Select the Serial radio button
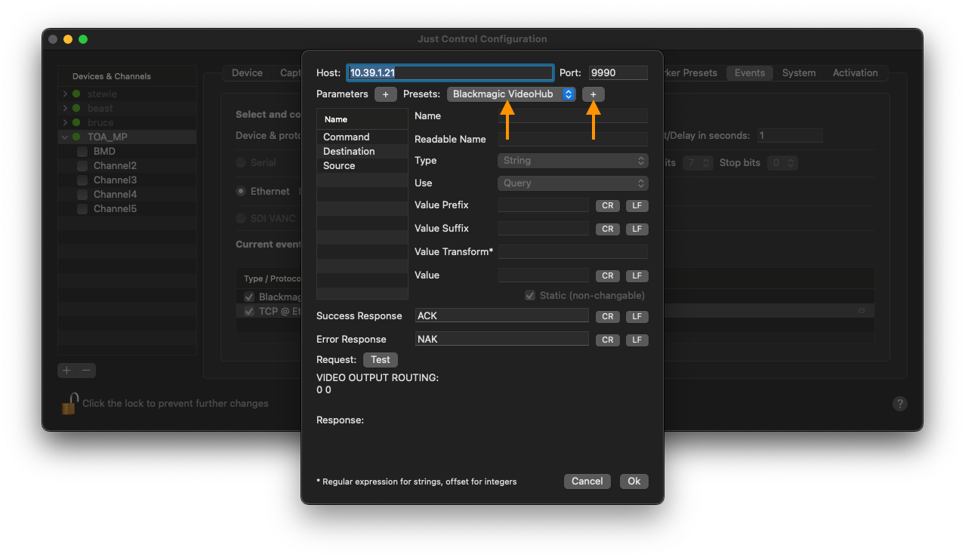The height and width of the screenshot is (560, 965). click(241, 162)
